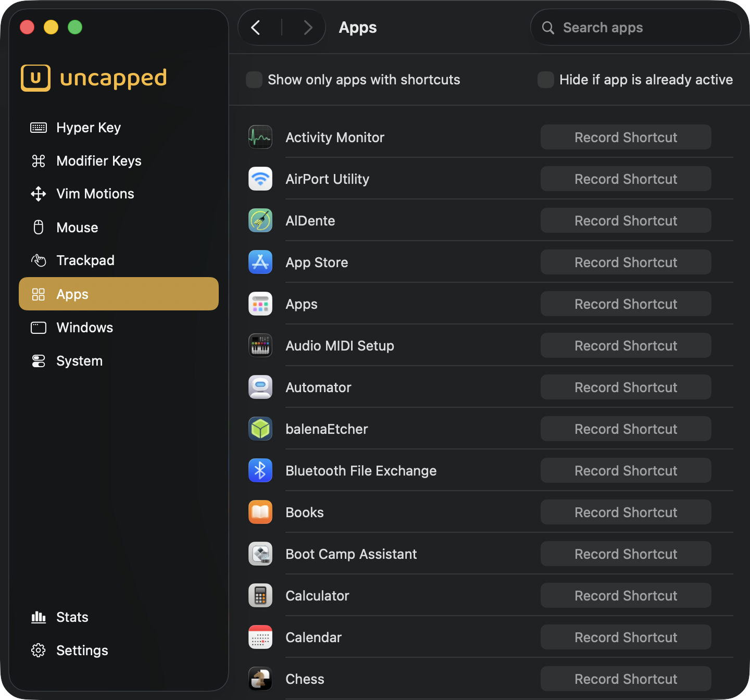Click the Activity Monitor name text

[x=335, y=137]
